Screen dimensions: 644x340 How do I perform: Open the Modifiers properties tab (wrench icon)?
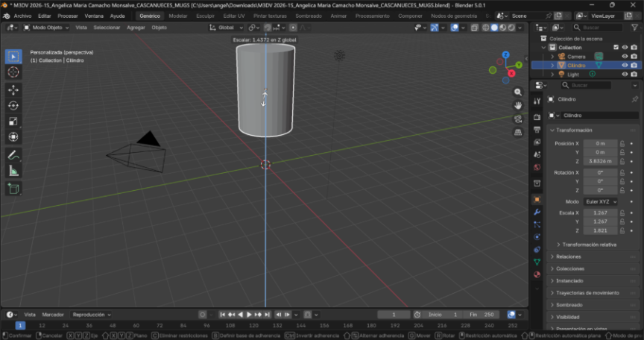coord(537,212)
